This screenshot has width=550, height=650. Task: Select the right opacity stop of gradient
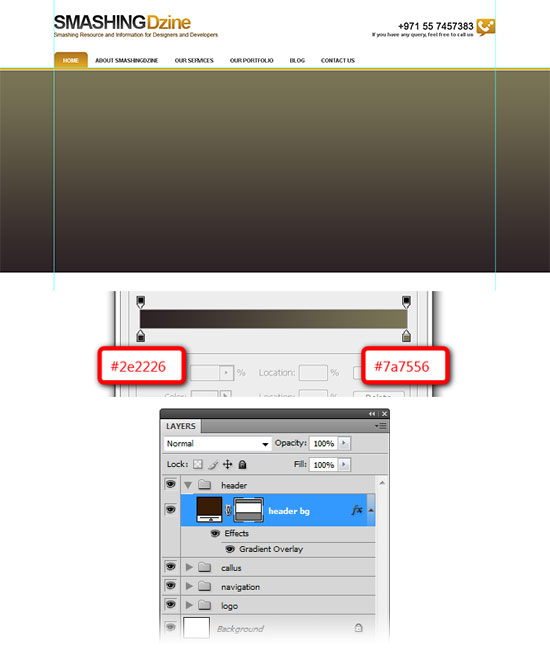pyautogui.click(x=406, y=301)
